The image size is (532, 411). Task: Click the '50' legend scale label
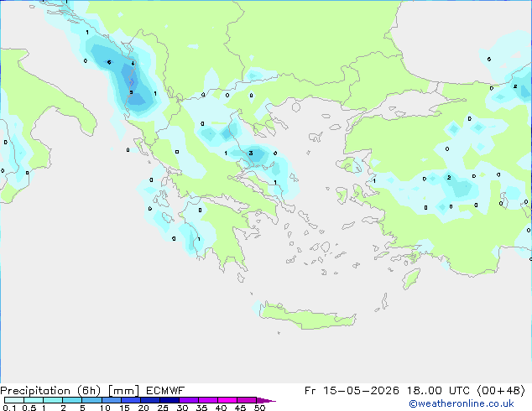pyautogui.click(x=260, y=408)
